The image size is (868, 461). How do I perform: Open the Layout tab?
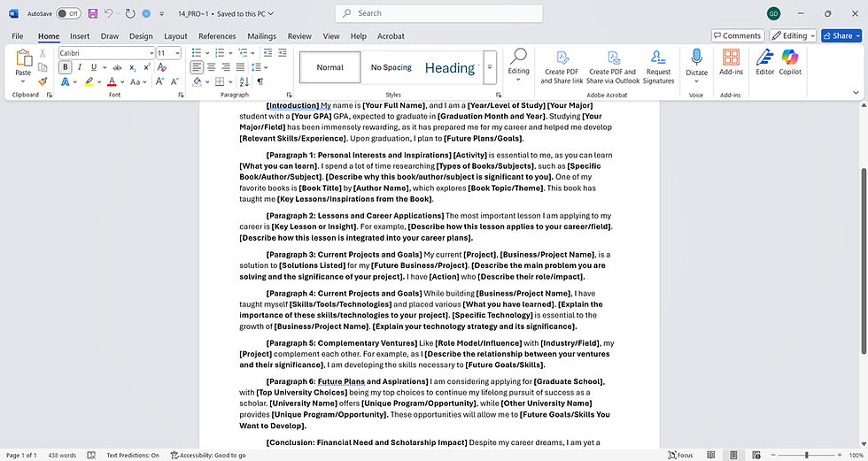click(x=175, y=36)
